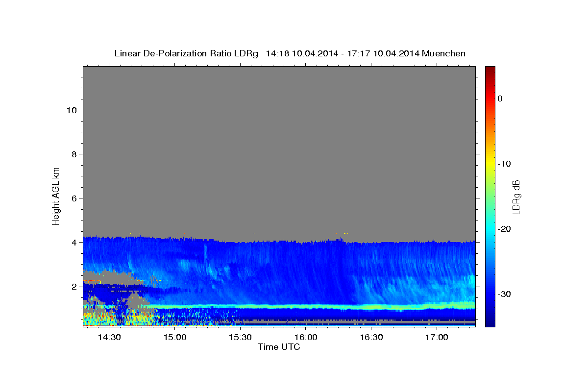Screen dimensions: 588x392
Task: Click the 14:30 time tick label
Action: 109,338
